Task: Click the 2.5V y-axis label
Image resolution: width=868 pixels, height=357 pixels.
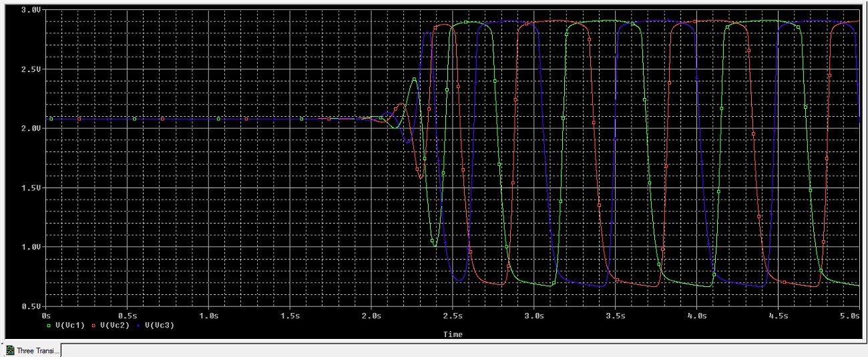Action: tap(31, 69)
